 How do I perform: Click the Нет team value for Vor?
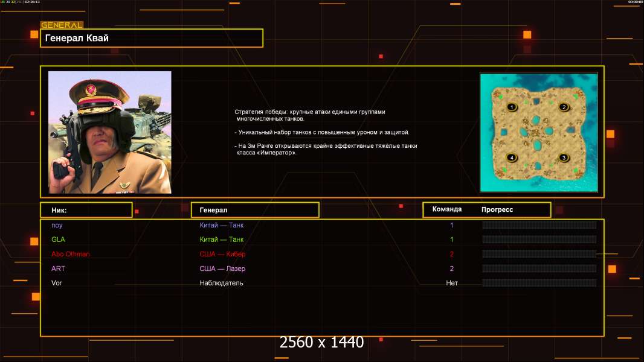click(x=452, y=283)
